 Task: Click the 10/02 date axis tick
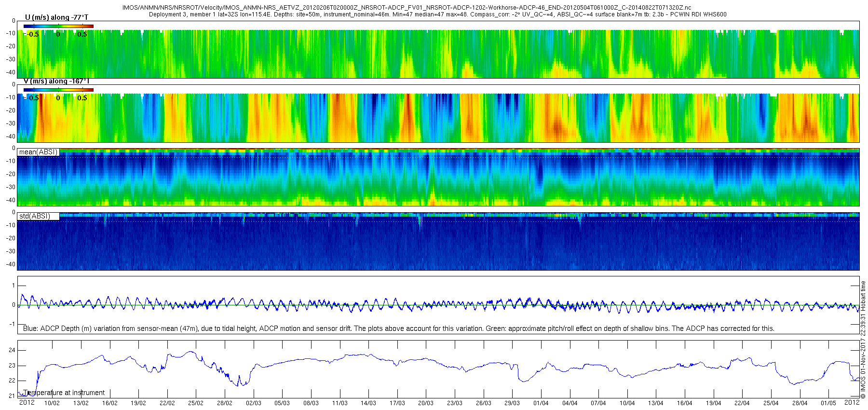(52, 403)
